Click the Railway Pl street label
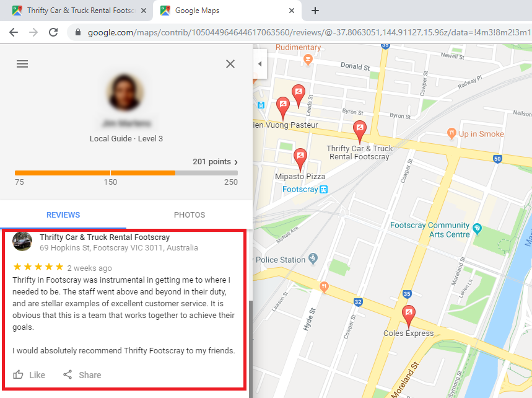Viewport: 532px width, 398px height. (x=470, y=82)
